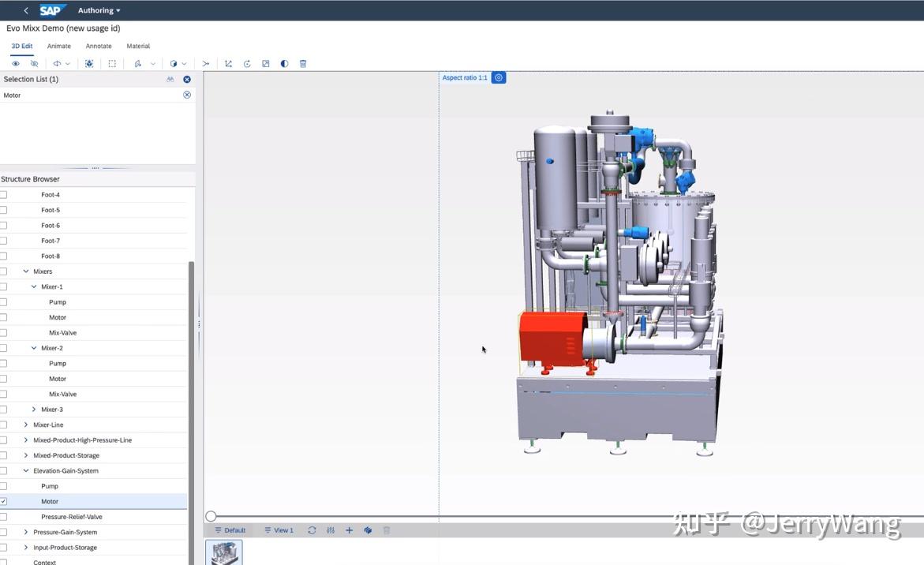The height and width of the screenshot is (565, 924).
Task: Switch to the Animate tab
Action: tap(58, 46)
